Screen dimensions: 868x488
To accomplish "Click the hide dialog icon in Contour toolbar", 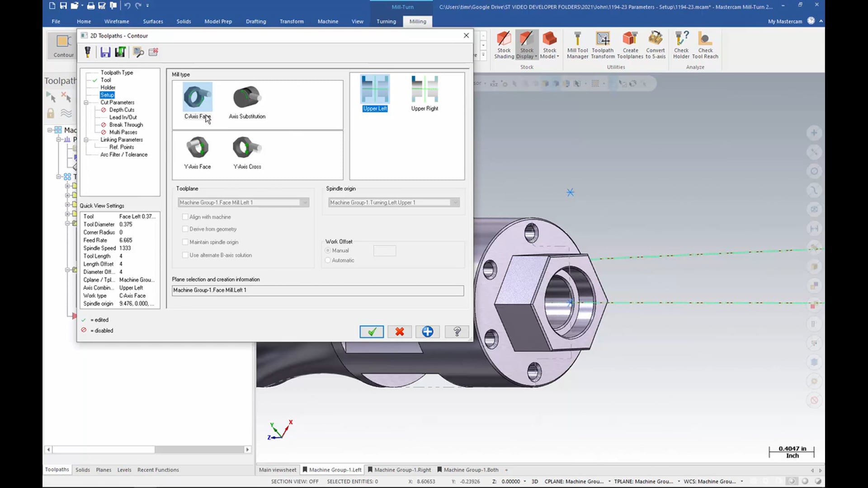I will (x=138, y=52).
